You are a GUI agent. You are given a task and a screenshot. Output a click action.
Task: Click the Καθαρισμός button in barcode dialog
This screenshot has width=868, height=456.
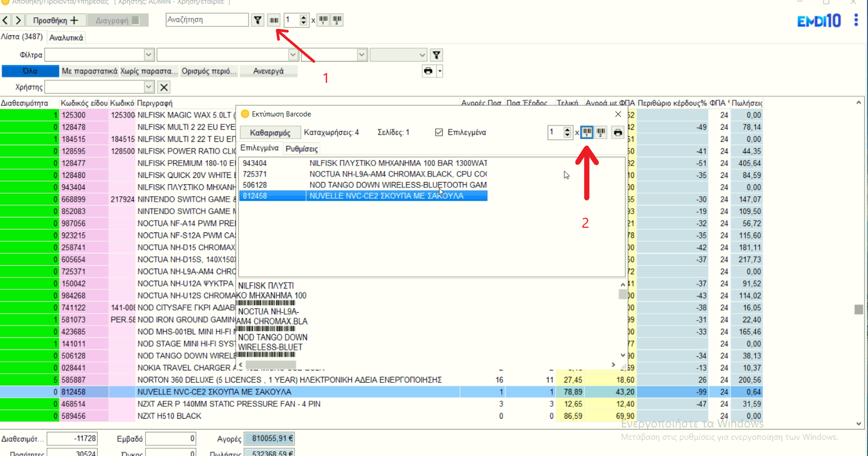(270, 133)
